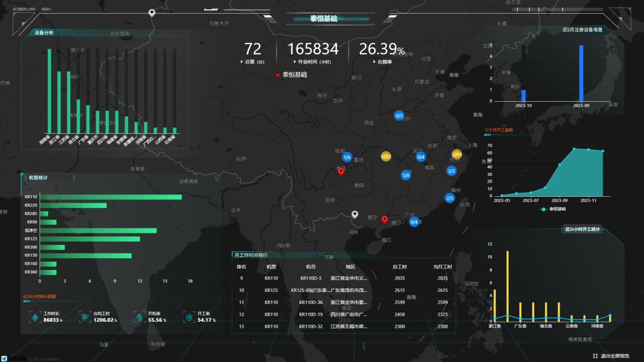The image size is (644, 362).
Task: Click the white location pin in top header
Action: (151, 13)
